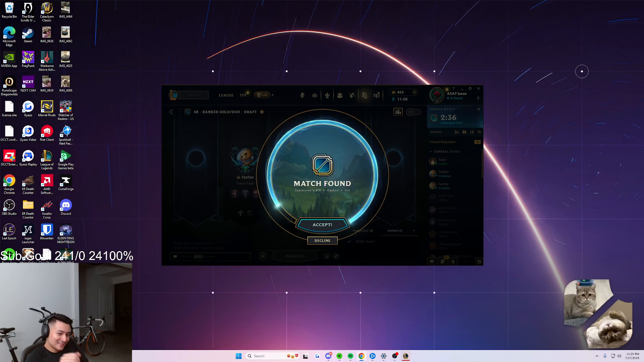The height and width of the screenshot is (362, 644).
Task: Expand RP purchase plus button
Action: [415, 92]
